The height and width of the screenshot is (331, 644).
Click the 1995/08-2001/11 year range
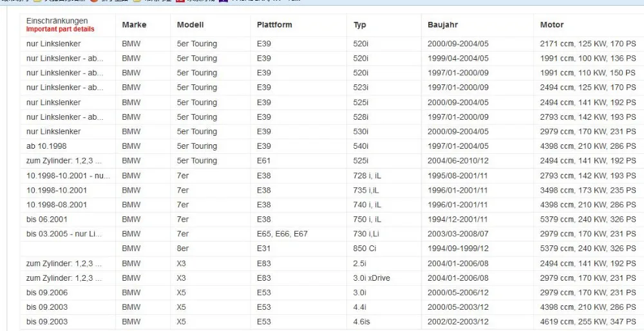[x=457, y=176]
